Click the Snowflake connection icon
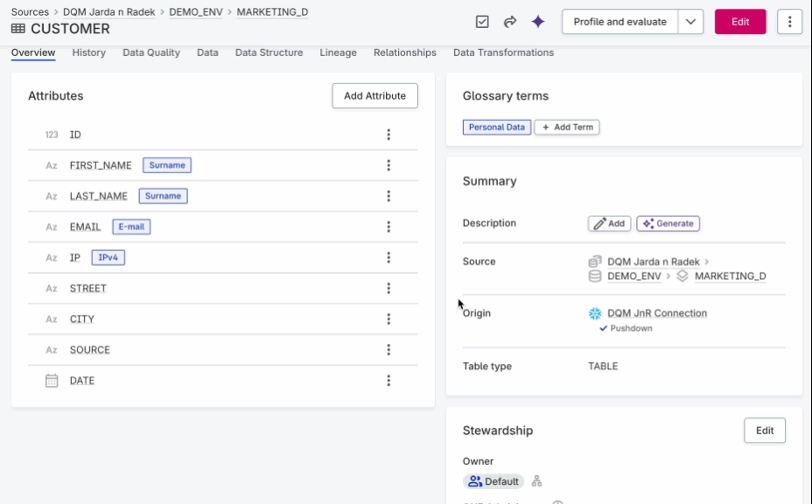The height and width of the screenshot is (504, 812). click(x=595, y=313)
